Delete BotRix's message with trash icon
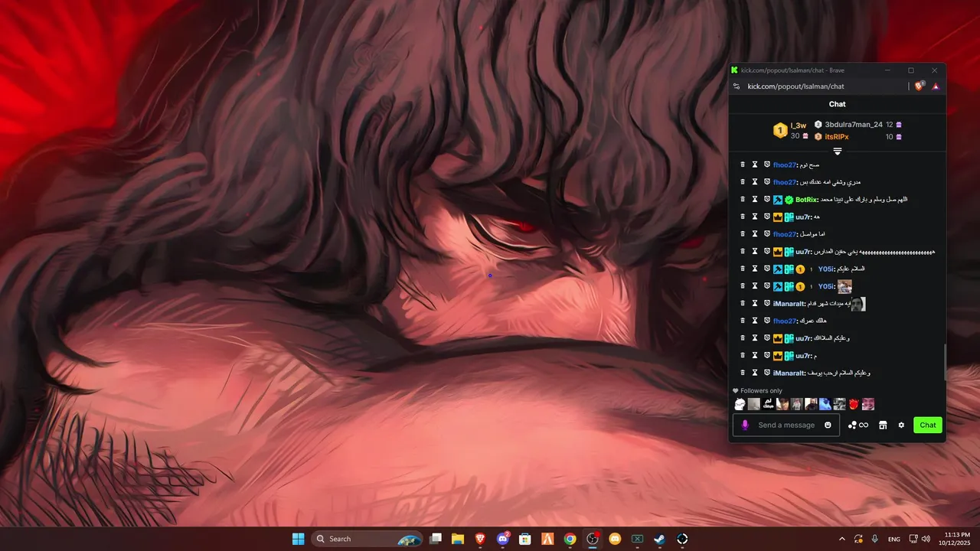 pyautogui.click(x=742, y=200)
